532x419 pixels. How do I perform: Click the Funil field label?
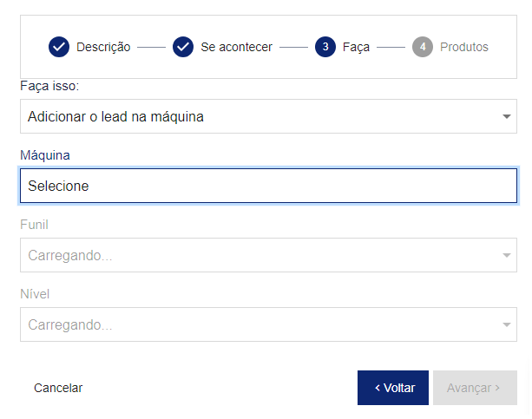(x=34, y=225)
